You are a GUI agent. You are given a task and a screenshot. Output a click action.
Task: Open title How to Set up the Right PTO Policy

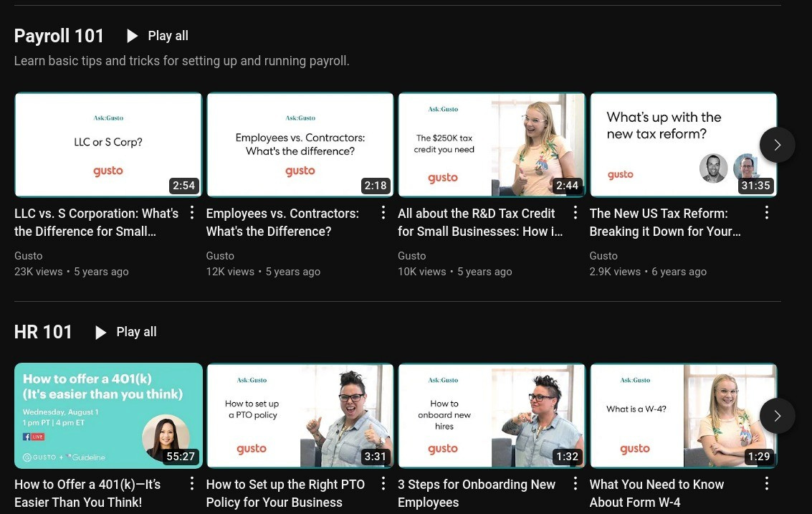point(285,493)
